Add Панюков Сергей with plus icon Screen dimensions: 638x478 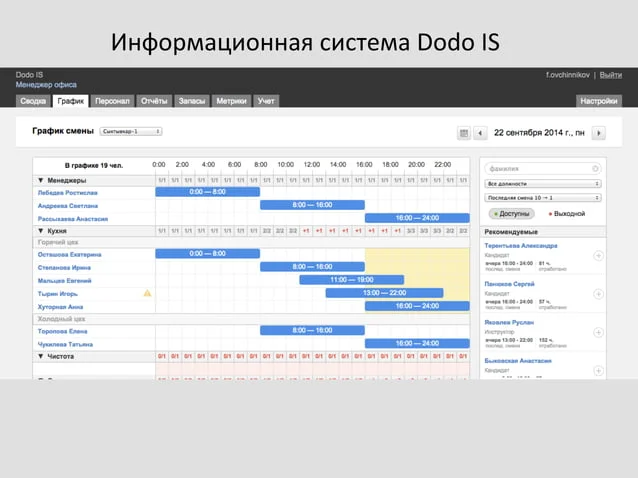[598, 294]
